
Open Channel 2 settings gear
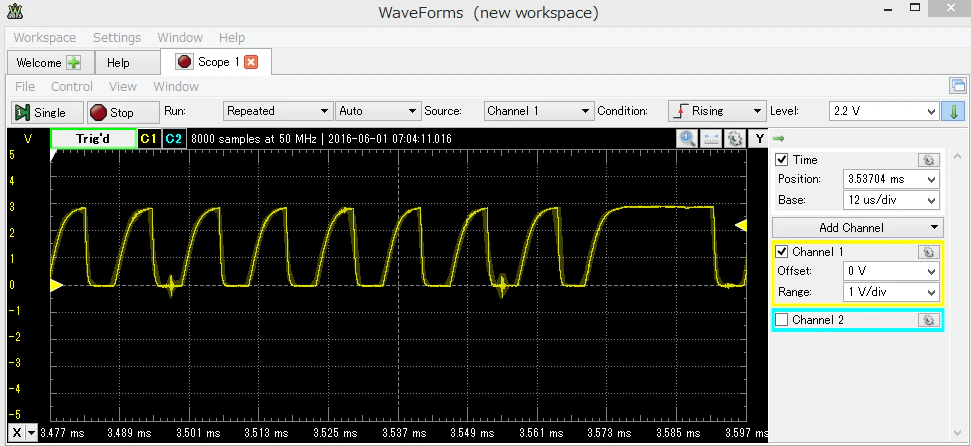[928, 320]
